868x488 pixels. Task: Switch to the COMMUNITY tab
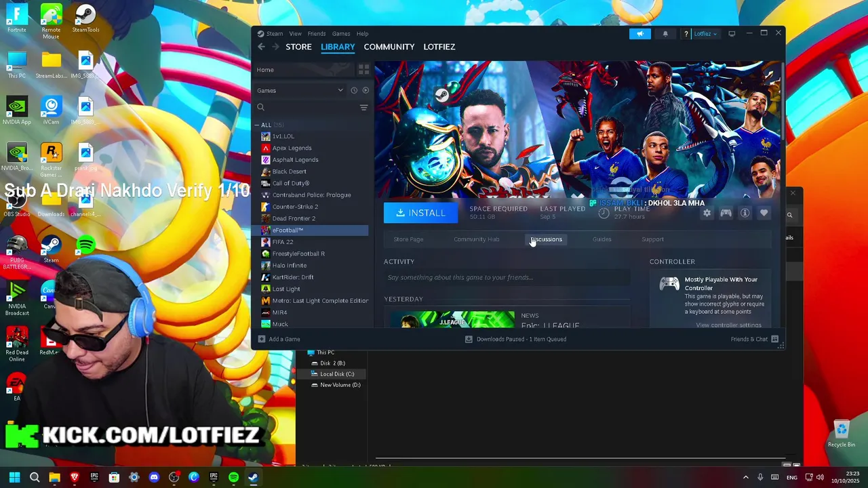(389, 47)
